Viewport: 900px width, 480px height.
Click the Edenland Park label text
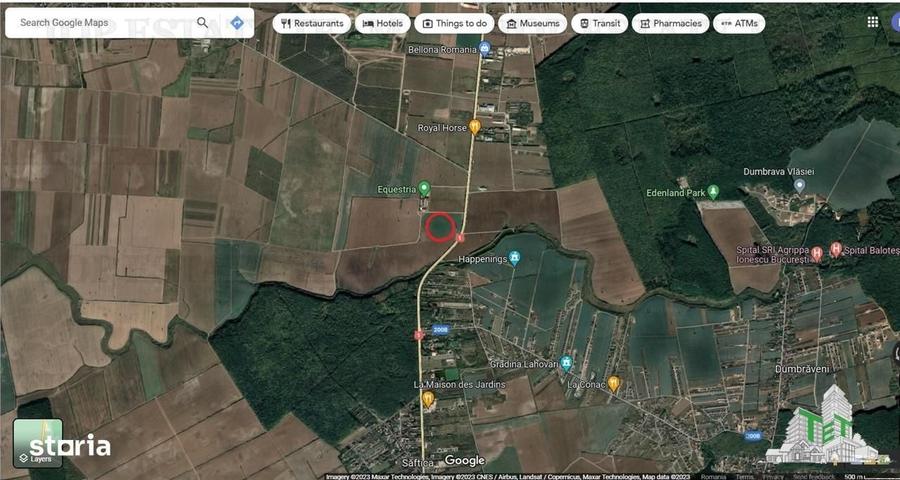pos(676,193)
